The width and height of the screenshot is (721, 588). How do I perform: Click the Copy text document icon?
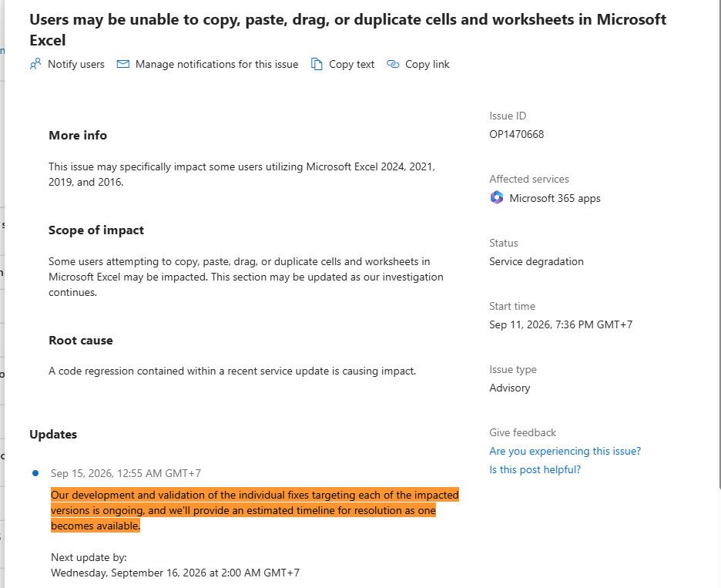click(317, 64)
